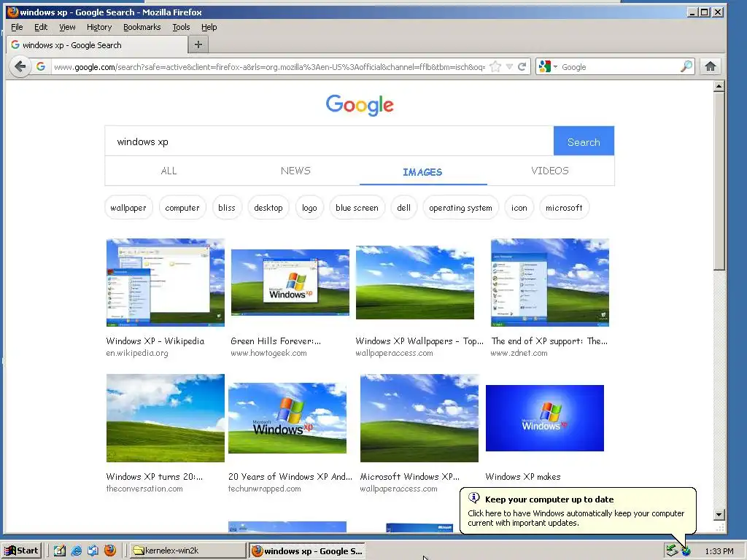Click the address bar URL field
Image resolution: width=747 pixels, height=560 pixels.
click(269, 66)
